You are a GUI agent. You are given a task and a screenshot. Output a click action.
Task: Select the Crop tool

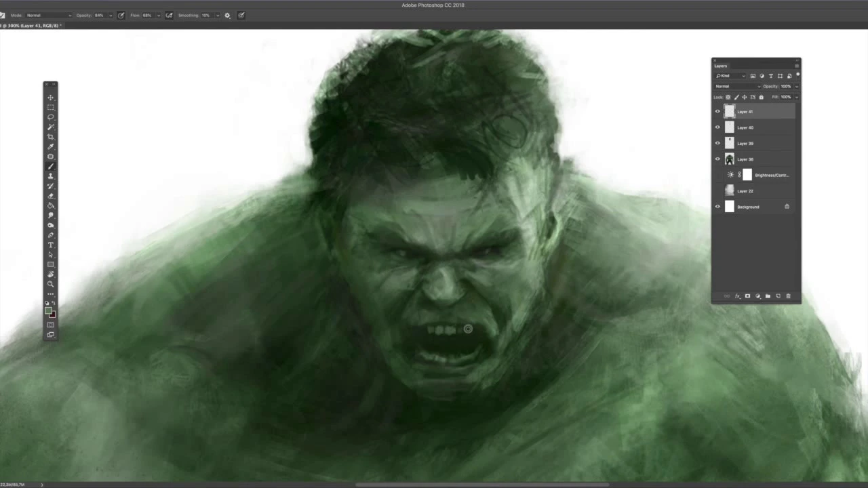[x=51, y=137]
